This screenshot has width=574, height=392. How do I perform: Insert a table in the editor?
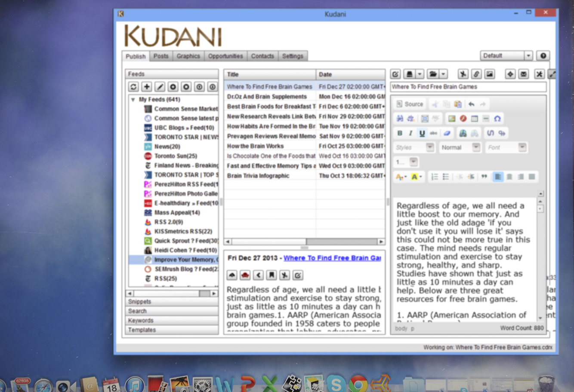coord(474,119)
